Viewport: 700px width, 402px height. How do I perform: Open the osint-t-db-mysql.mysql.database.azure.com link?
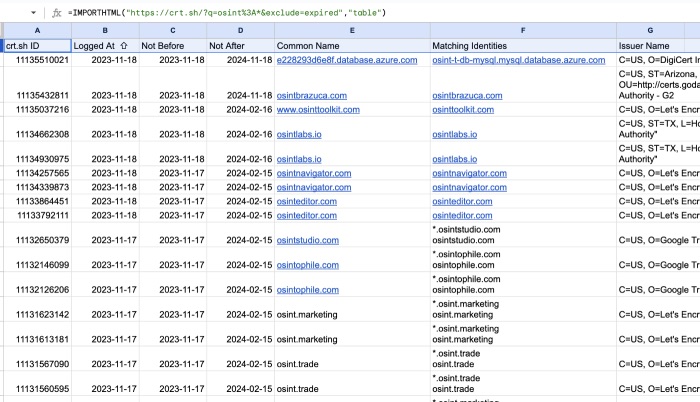[x=518, y=61]
